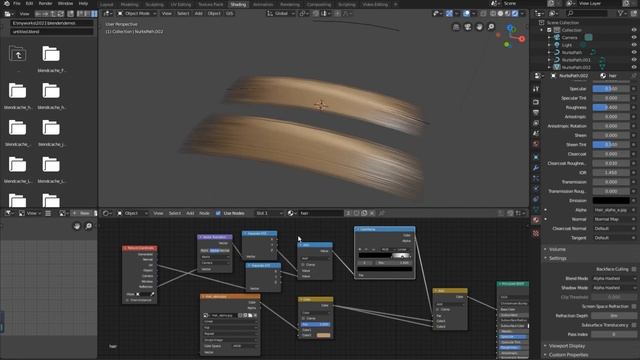640x360 pixels.
Task: Toggle show gizmo button in viewport header
Action: [449, 13]
